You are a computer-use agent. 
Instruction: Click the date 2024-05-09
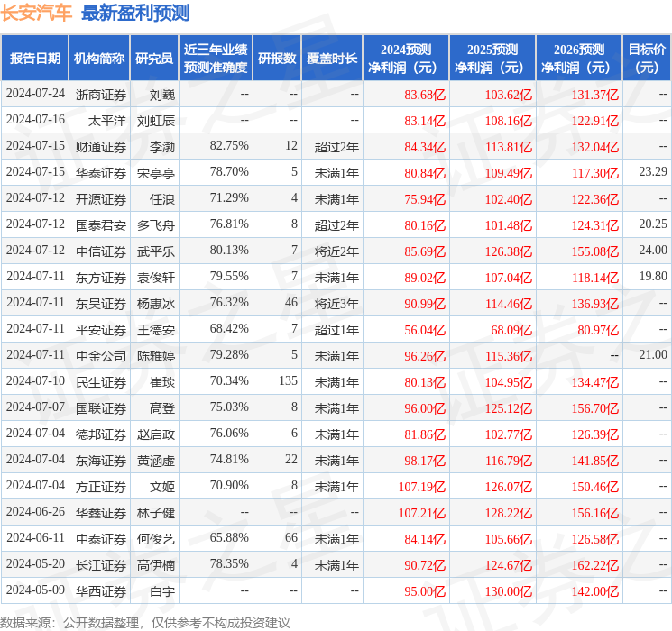[35, 590]
